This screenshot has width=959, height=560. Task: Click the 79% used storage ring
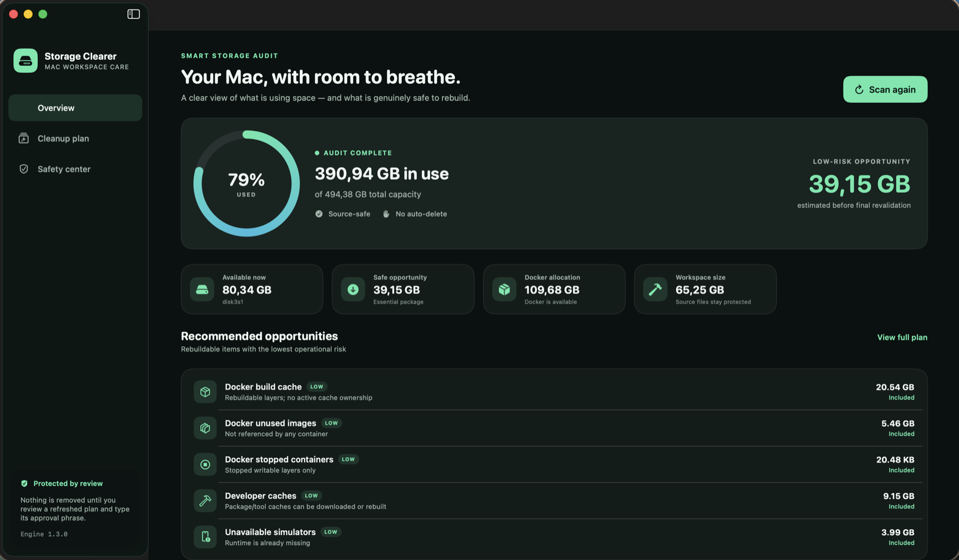246,184
